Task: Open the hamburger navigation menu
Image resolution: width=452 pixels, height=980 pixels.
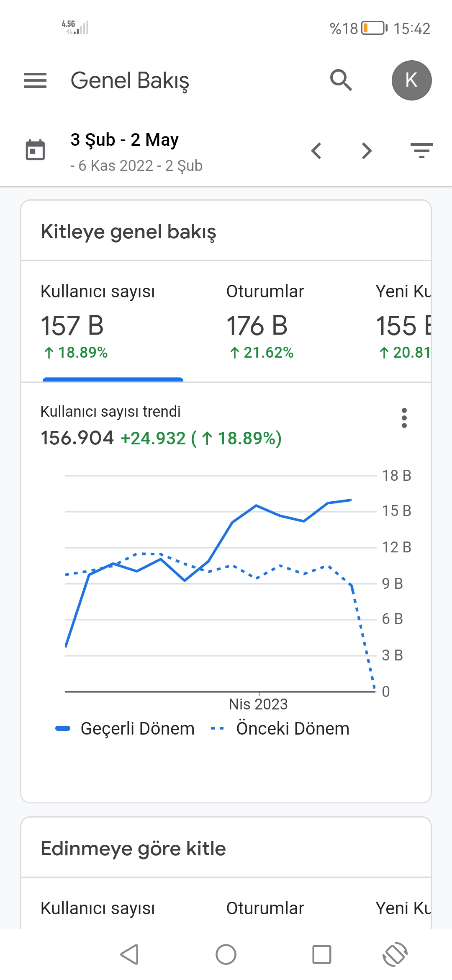Action: 35,80
